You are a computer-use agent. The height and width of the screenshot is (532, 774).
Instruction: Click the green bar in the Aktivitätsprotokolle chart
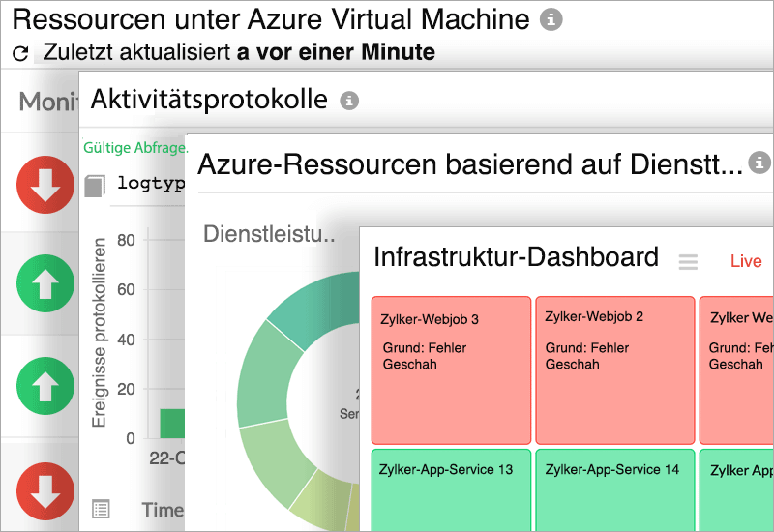coord(172,424)
